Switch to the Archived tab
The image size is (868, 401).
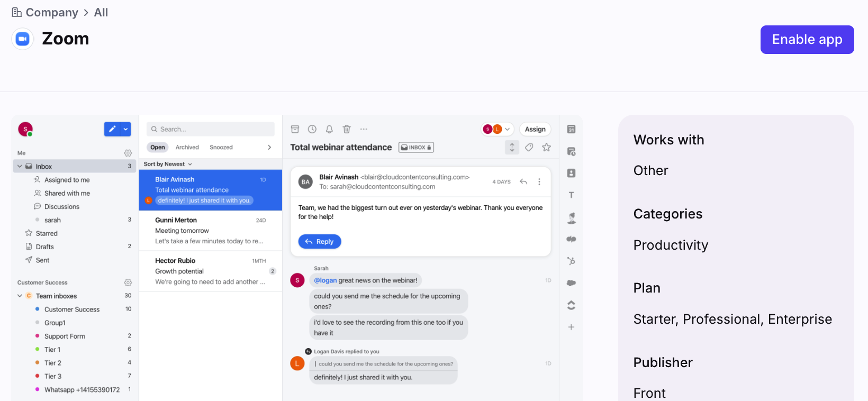point(187,147)
